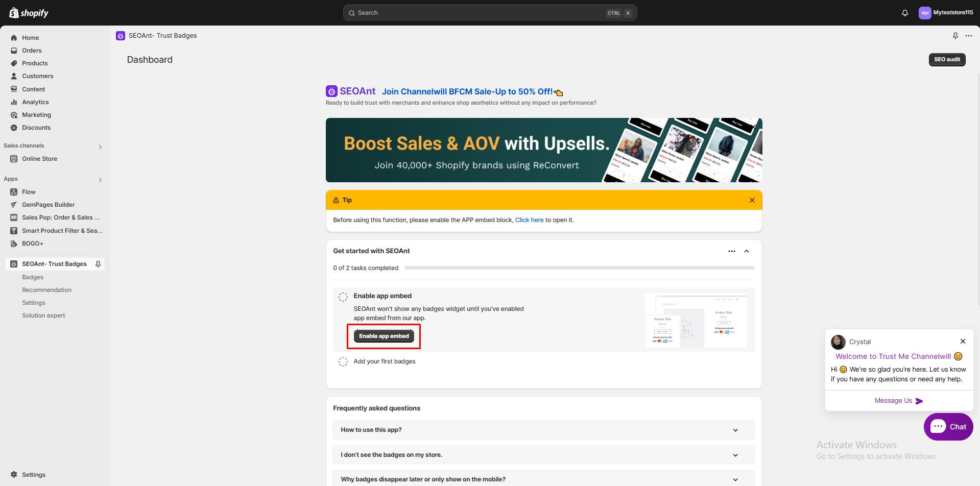Image resolution: width=980 pixels, height=486 pixels.
Task: Click the Flow app icon
Action: tap(13, 191)
